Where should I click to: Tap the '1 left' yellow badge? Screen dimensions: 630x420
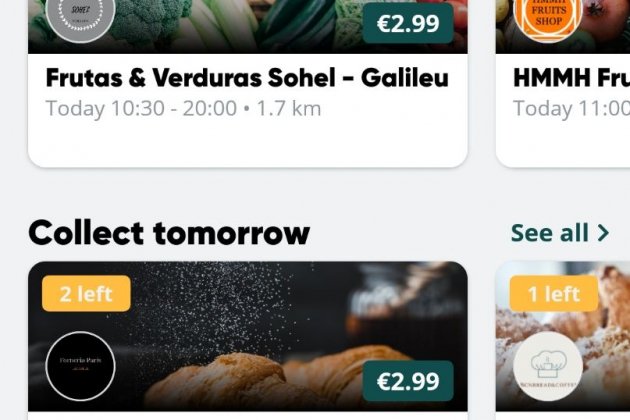[x=554, y=294]
